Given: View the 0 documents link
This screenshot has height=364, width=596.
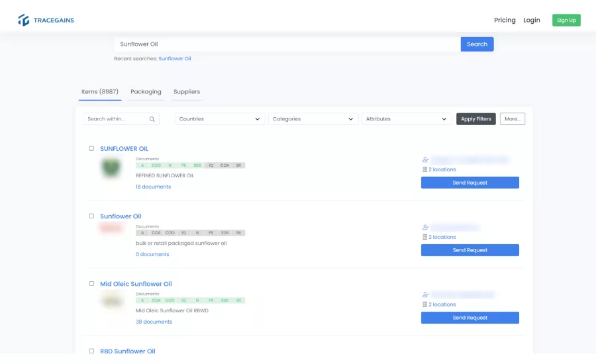Looking at the screenshot, I should point(152,254).
